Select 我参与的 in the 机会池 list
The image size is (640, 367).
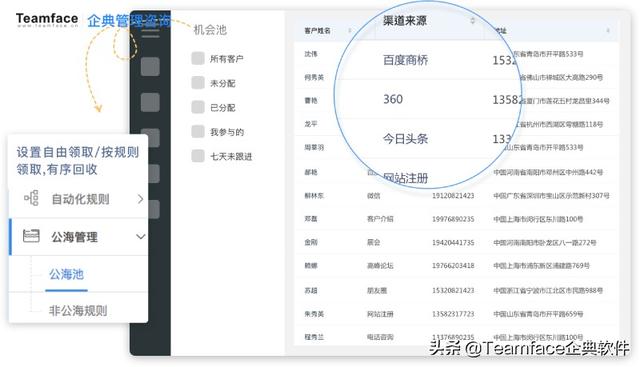227,132
